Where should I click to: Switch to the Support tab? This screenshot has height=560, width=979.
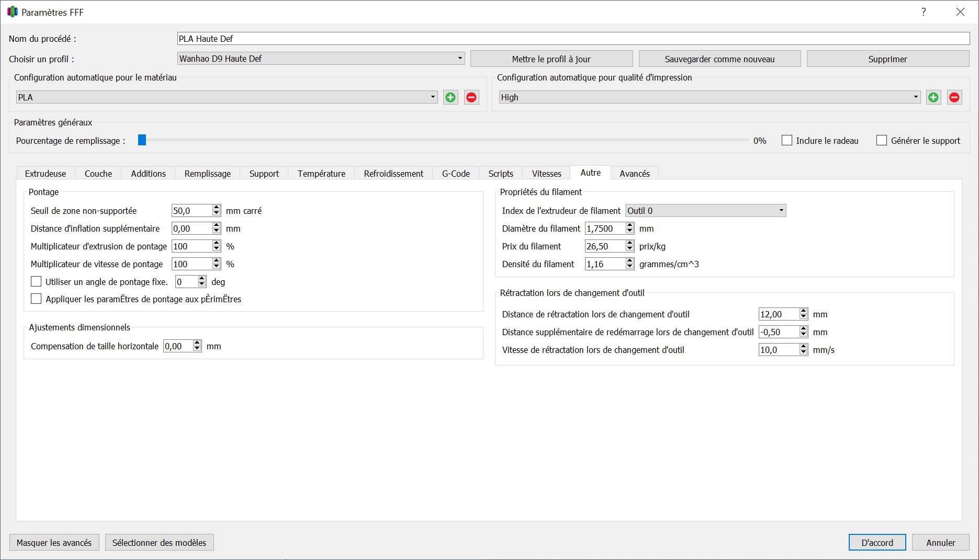click(264, 174)
